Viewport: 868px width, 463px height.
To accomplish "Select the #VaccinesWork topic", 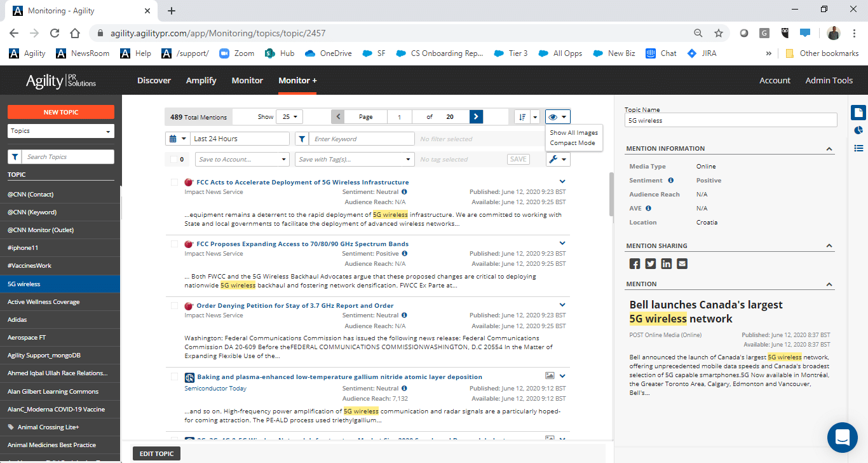I will click(60, 266).
